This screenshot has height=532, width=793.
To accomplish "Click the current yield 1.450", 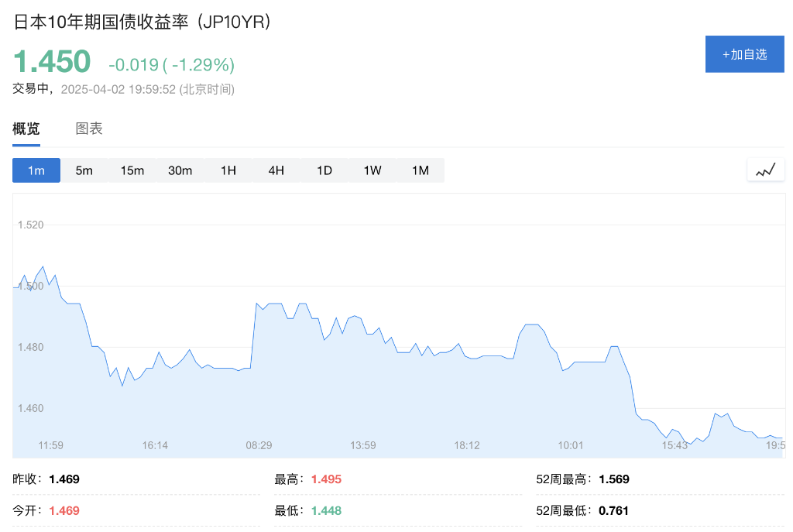I will (52, 61).
